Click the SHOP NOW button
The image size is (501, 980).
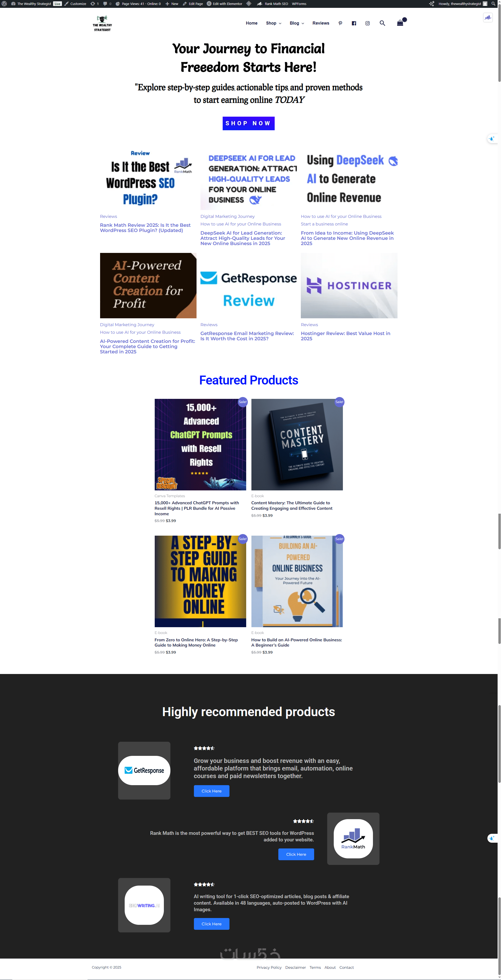[249, 123]
